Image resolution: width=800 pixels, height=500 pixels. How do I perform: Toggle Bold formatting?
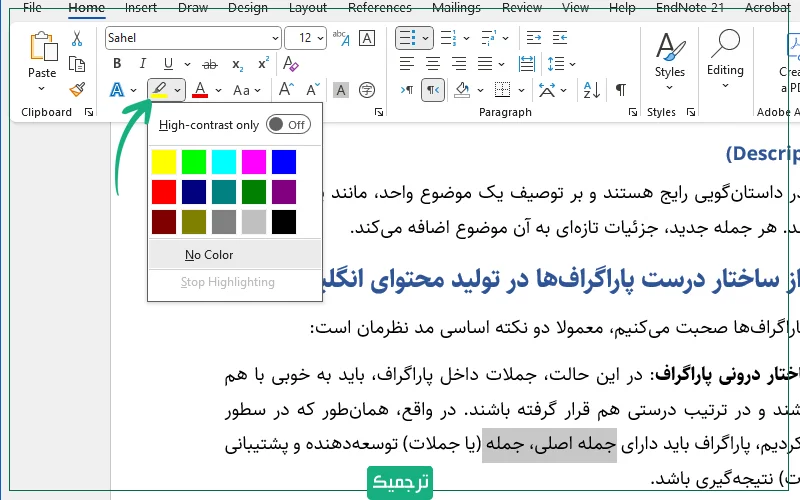(x=117, y=64)
